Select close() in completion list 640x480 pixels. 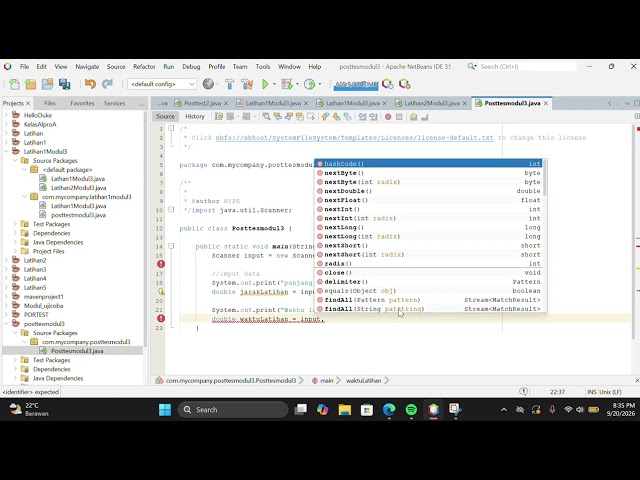pos(429,273)
